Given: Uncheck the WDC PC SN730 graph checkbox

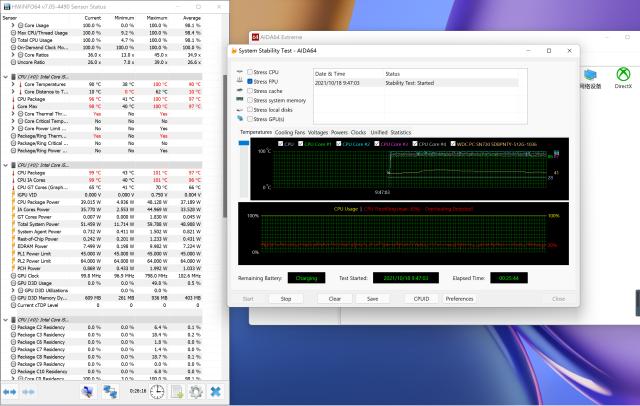Looking at the screenshot, I should 453,144.
